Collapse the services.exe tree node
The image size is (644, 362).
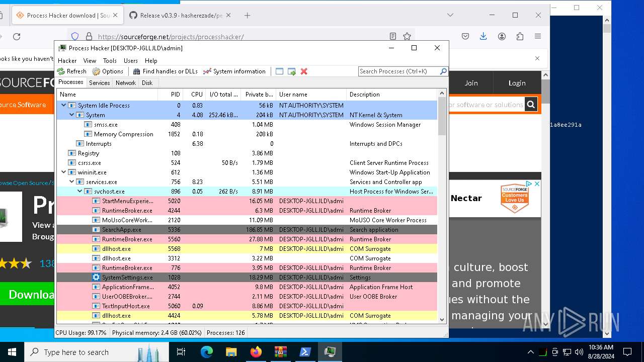point(71,182)
